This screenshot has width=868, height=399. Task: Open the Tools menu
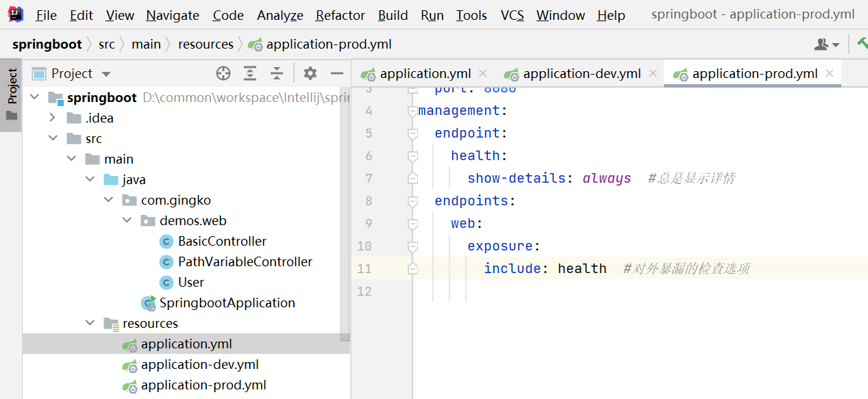pyautogui.click(x=471, y=15)
